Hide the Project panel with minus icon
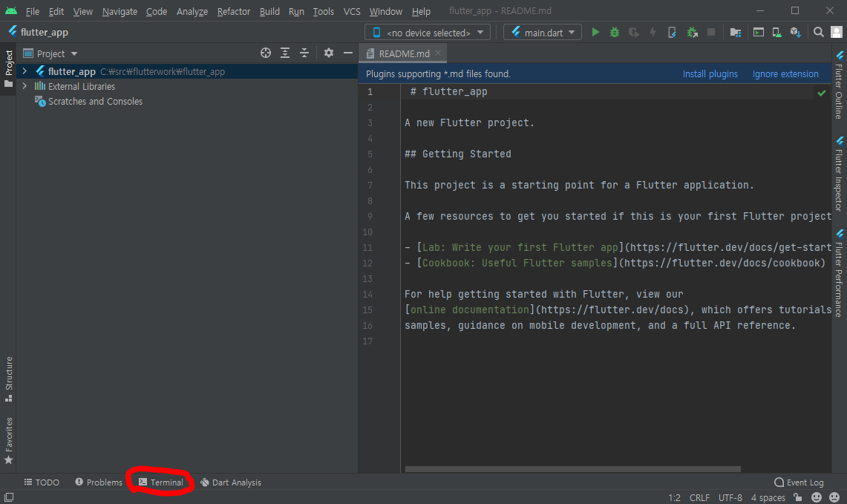This screenshot has width=847, height=504. pos(348,53)
